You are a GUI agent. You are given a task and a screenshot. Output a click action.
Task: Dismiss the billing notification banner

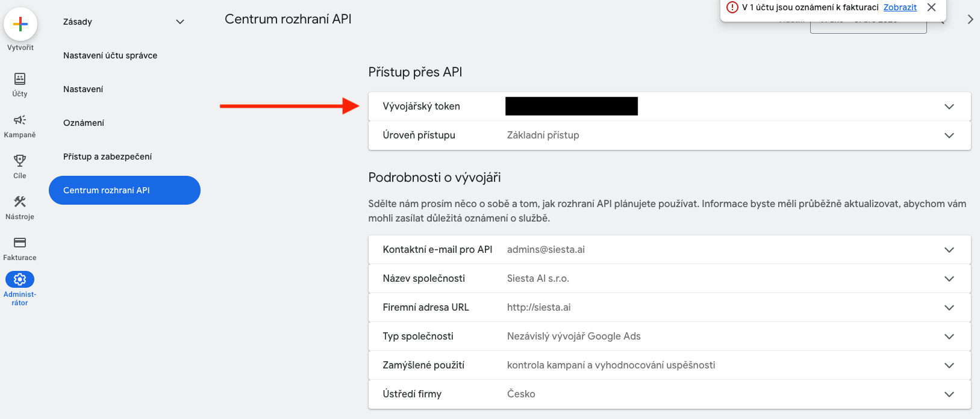(931, 7)
